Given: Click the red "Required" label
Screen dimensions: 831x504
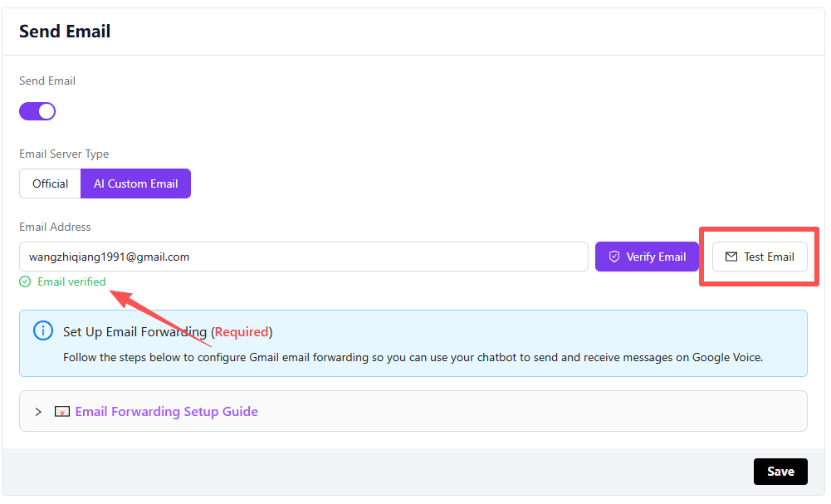Looking at the screenshot, I should [242, 332].
